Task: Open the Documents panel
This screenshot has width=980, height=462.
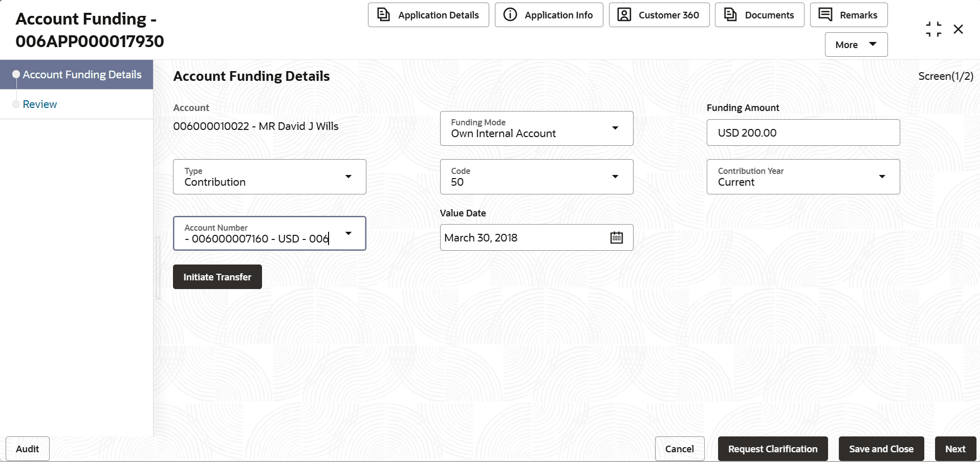Action: click(x=759, y=15)
